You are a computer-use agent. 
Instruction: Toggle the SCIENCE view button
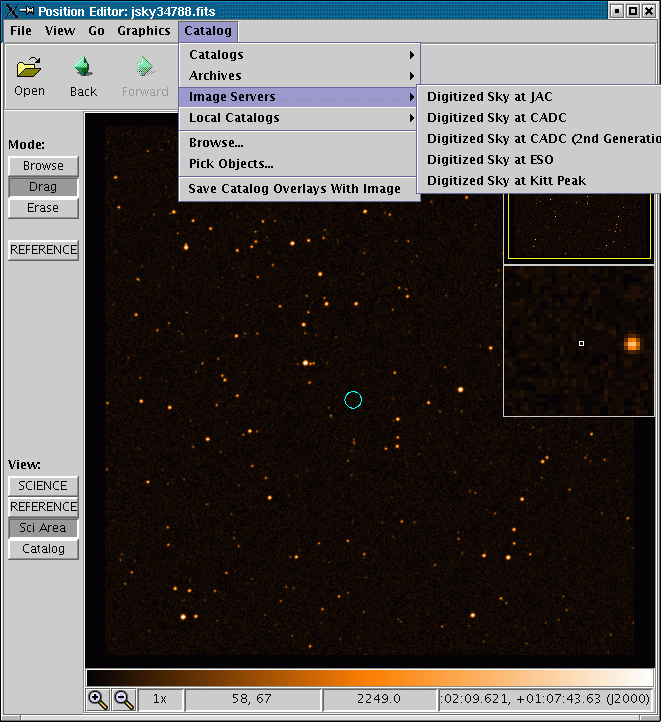point(43,486)
